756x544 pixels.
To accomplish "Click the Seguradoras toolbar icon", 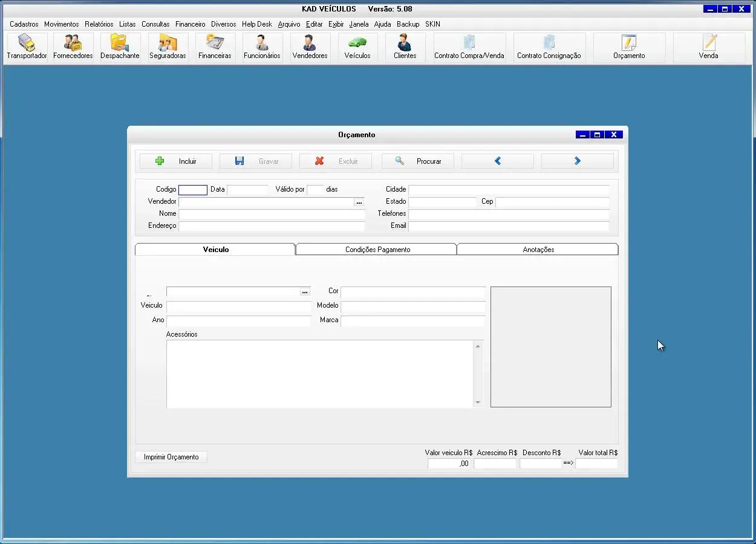I will [168, 47].
